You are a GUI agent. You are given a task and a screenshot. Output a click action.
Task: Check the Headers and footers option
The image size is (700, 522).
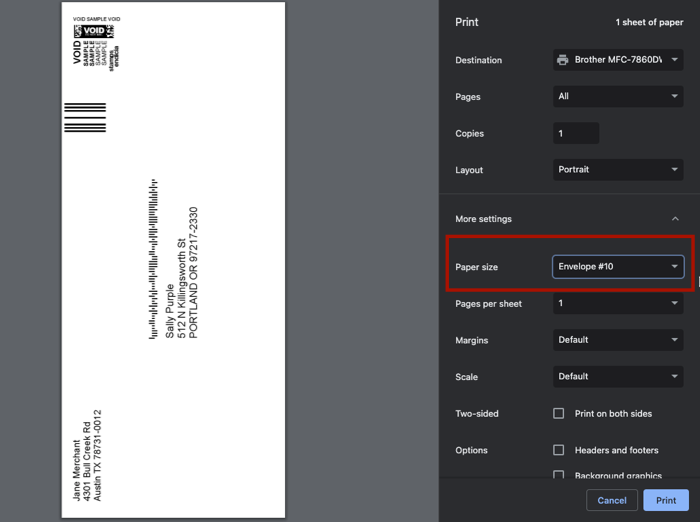tap(559, 450)
